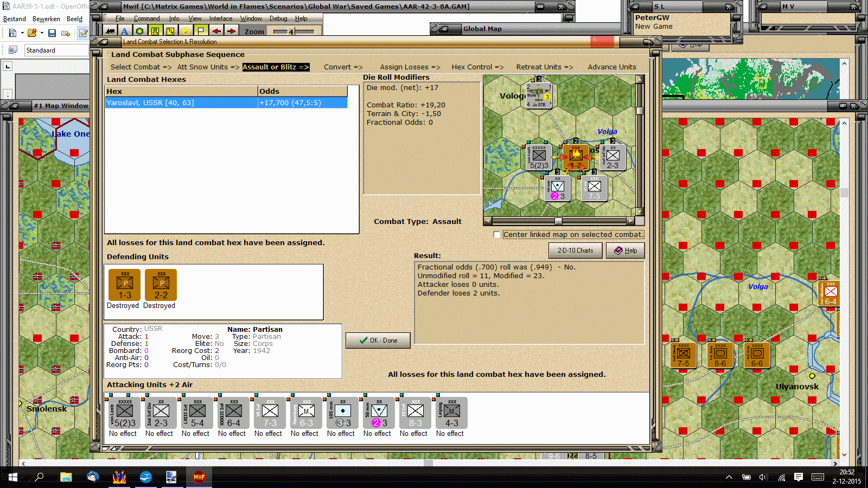Image resolution: width=868 pixels, height=488 pixels.
Task: Open Windows Start menu
Action: [12, 477]
